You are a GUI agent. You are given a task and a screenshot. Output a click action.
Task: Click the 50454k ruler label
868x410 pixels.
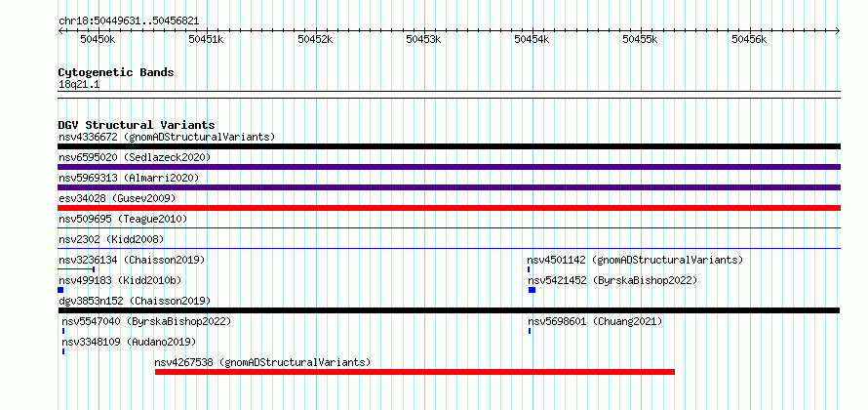click(532, 39)
